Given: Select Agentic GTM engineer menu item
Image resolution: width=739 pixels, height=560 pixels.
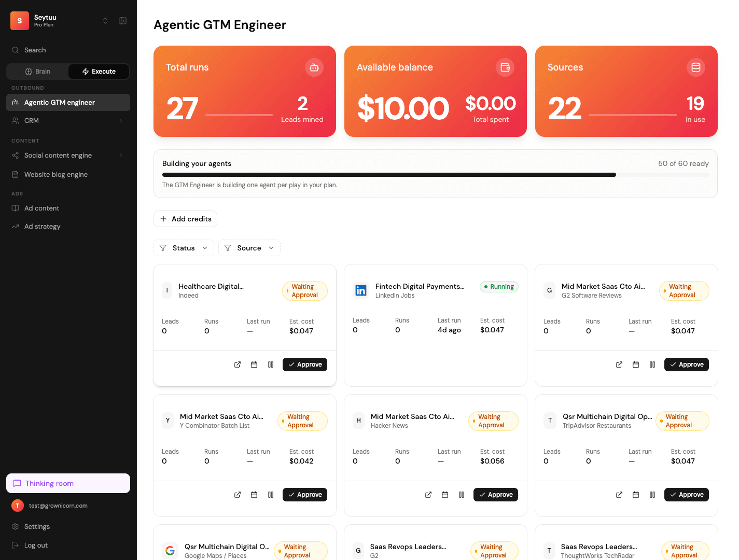Looking at the screenshot, I should [68, 102].
